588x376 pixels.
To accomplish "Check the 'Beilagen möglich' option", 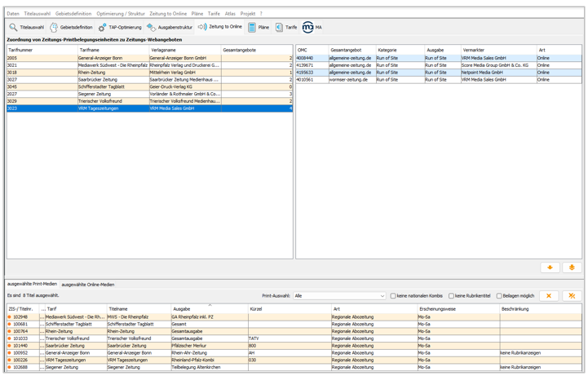I will (x=500, y=296).
